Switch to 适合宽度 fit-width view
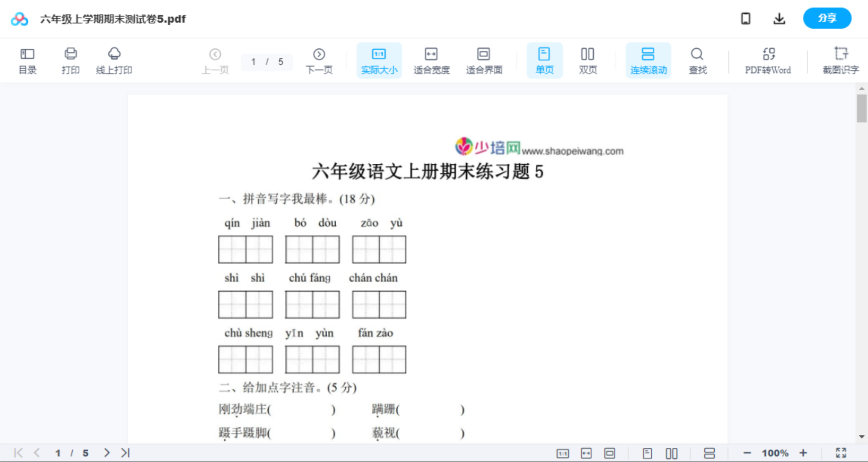The height and width of the screenshot is (462, 868). click(431, 60)
